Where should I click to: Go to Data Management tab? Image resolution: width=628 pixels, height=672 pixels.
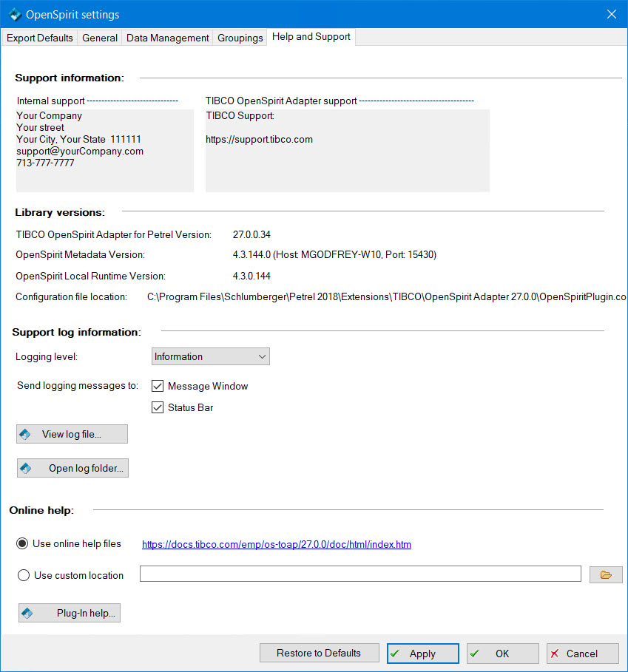(x=167, y=38)
